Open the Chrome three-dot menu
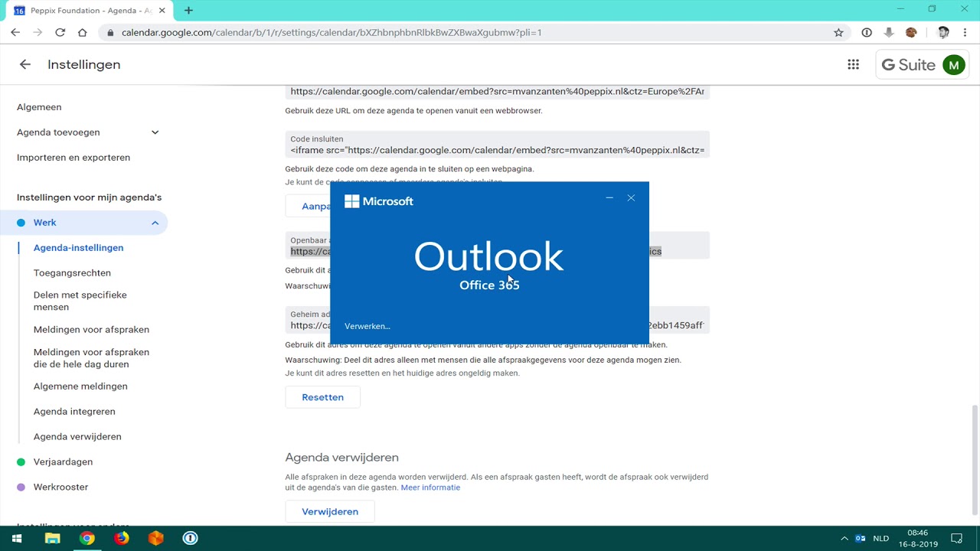This screenshot has height=551, width=980. (965, 32)
